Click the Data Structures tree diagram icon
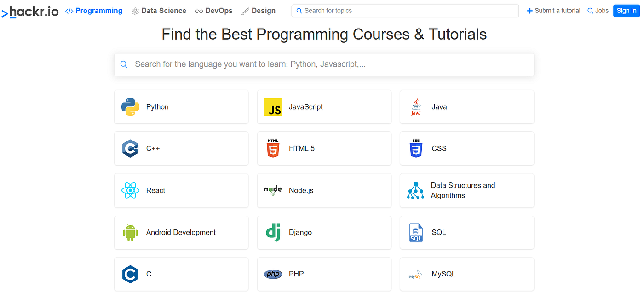This screenshot has height=299, width=644. pos(416,190)
